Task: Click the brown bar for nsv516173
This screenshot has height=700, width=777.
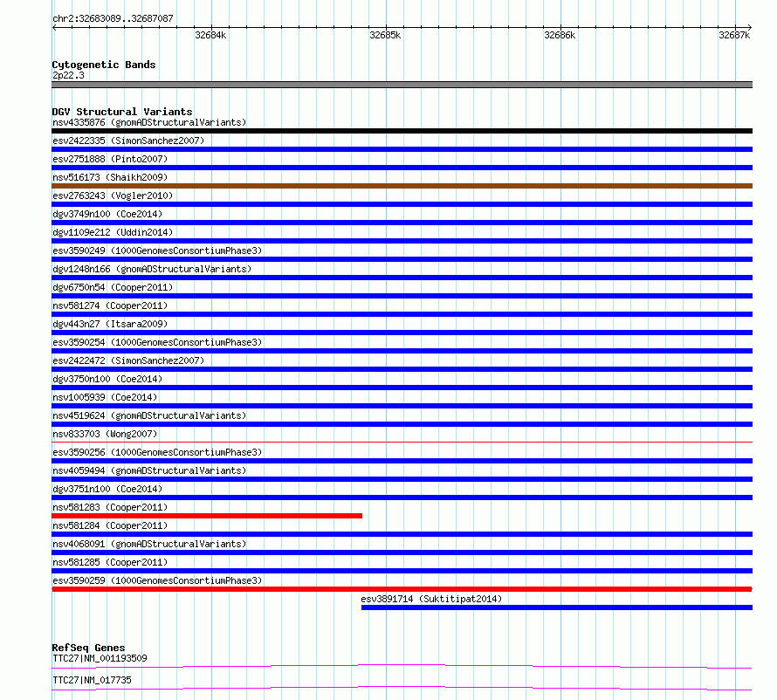Action: pyautogui.click(x=402, y=186)
